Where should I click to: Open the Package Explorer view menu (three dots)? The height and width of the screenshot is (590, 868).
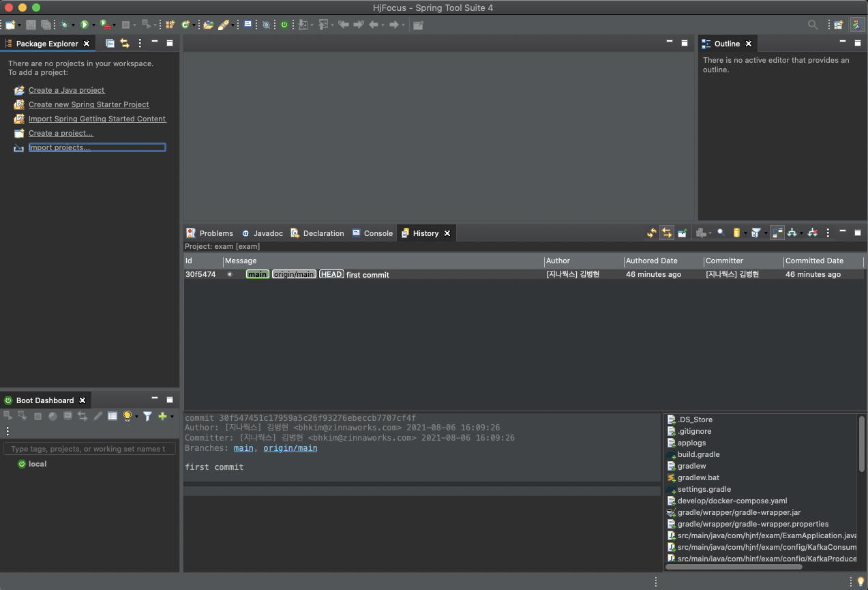pos(140,43)
